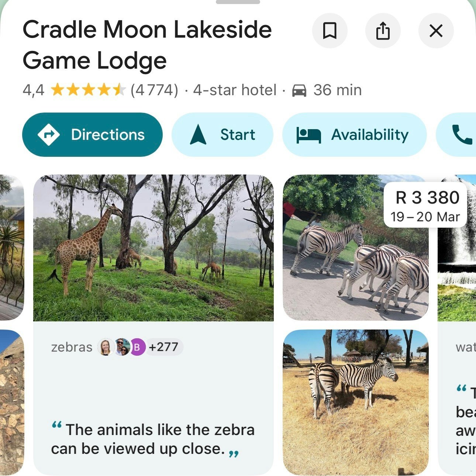This screenshot has width=476, height=476.
Task: Tap the review count (4 774)
Action: click(x=154, y=90)
